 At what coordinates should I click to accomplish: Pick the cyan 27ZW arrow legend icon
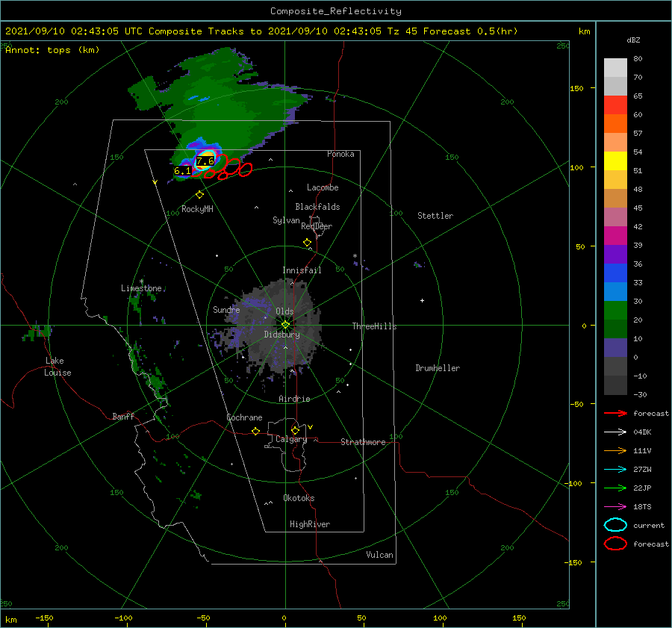[x=615, y=470]
